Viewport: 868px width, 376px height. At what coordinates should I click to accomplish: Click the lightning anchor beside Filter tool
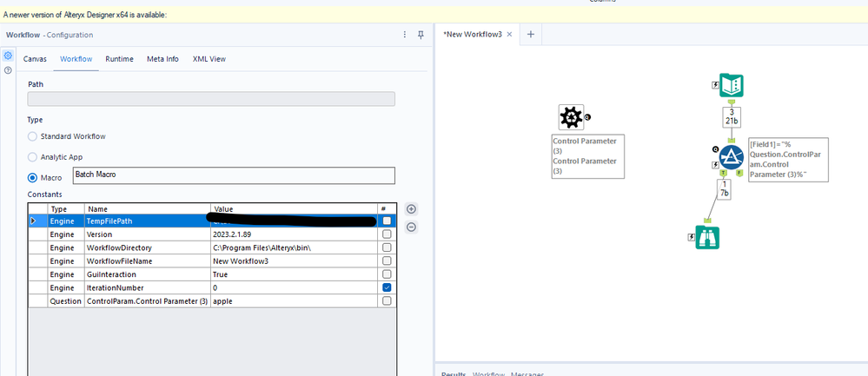pyautogui.click(x=716, y=165)
